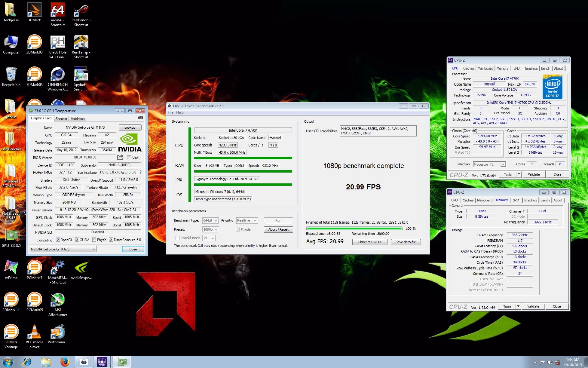Open Tools dropdown arrow in upper CPU-Z
Viewport: 588px width, 368px height.
519,174
